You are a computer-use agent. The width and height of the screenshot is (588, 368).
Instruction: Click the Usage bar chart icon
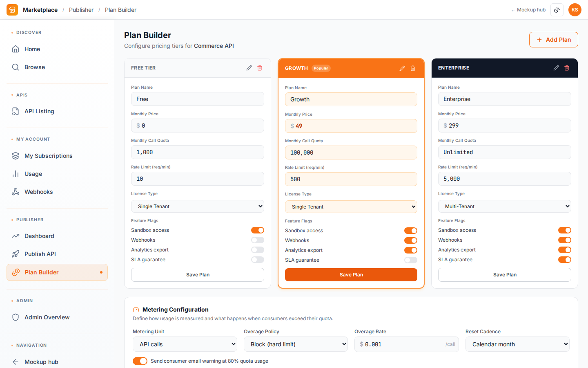(x=16, y=174)
